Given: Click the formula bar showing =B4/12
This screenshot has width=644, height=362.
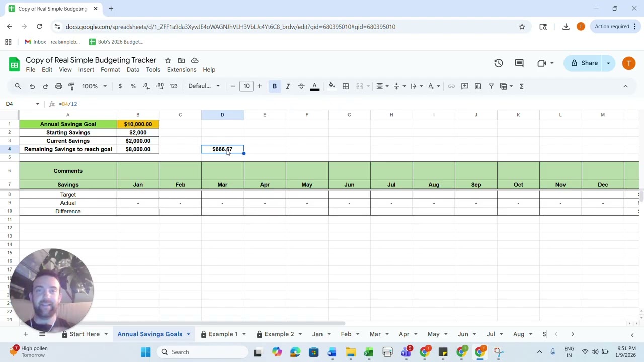Looking at the screenshot, I should [x=347, y=104].
